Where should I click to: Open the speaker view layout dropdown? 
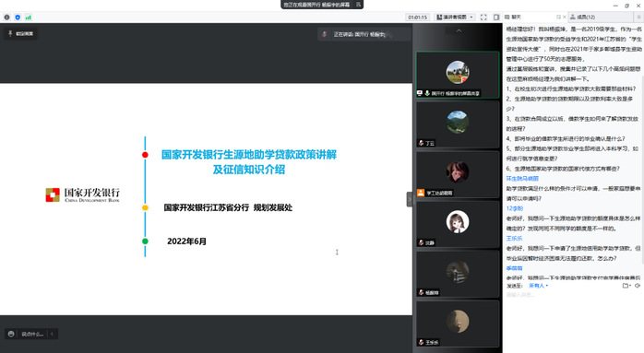click(x=455, y=18)
